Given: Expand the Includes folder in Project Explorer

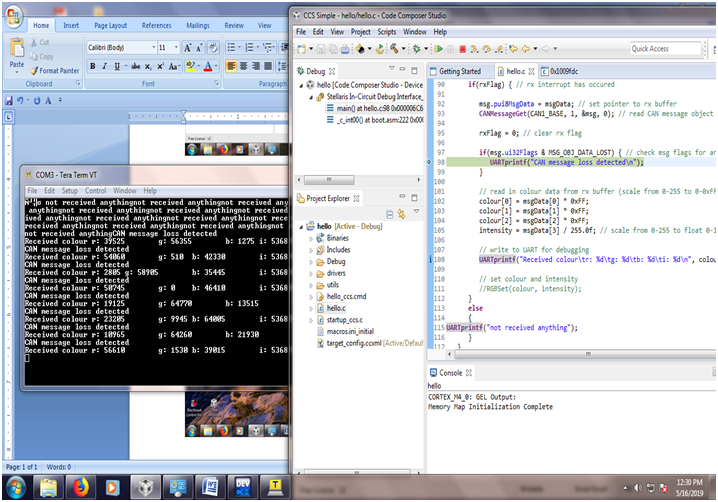Looking at the screenshot, I should coord(311,250).
